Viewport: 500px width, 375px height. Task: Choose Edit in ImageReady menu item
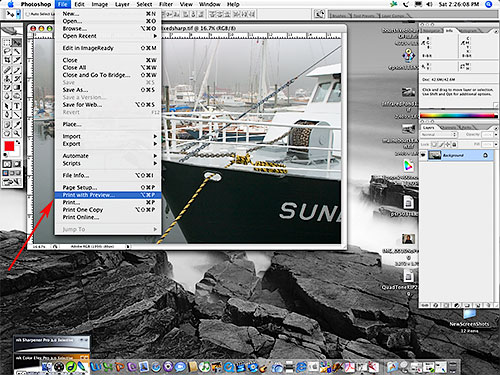click(108, 48)
